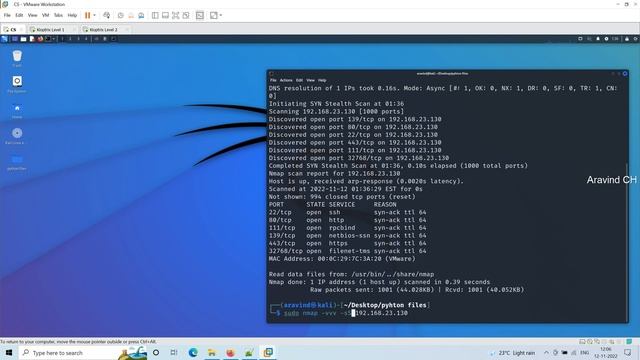Open Cortana from the taskbar
This screenshot has width=640, height=360.
(x=156, y=352)
